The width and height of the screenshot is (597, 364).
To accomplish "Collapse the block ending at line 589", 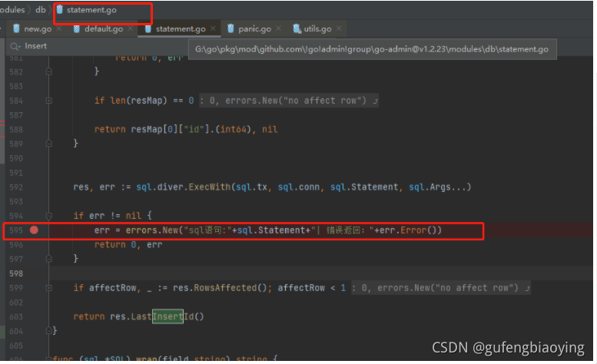I will point(48,144).
